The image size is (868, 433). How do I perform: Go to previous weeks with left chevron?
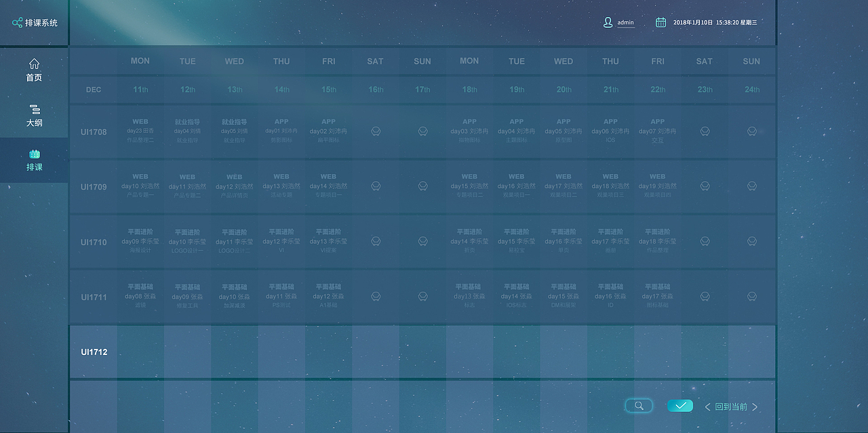point(708,407)
